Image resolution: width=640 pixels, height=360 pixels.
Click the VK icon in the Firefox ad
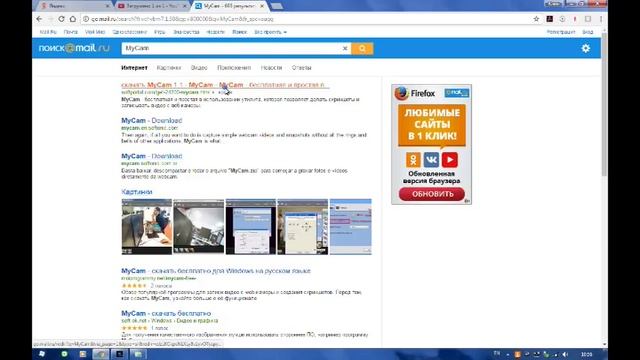point(431,160)
